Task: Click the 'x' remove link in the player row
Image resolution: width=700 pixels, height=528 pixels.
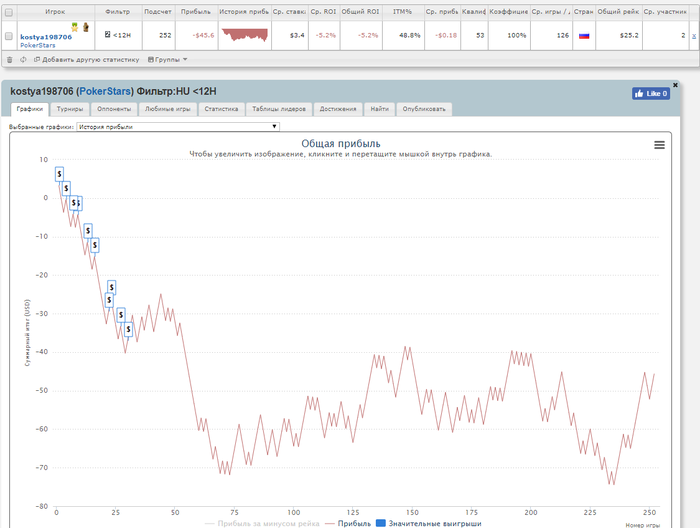Action: [x=694, y=36]
